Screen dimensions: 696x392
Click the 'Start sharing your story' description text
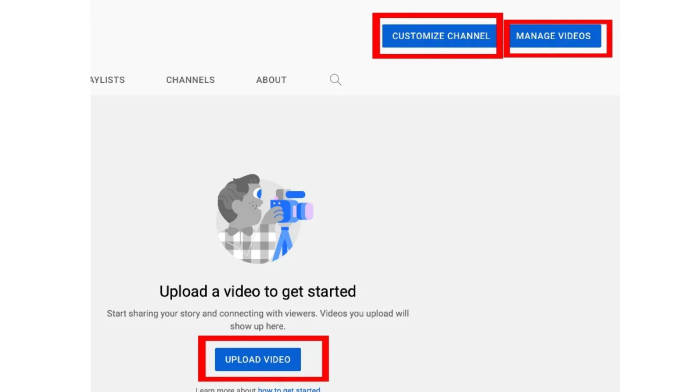(x=257, y=320)
